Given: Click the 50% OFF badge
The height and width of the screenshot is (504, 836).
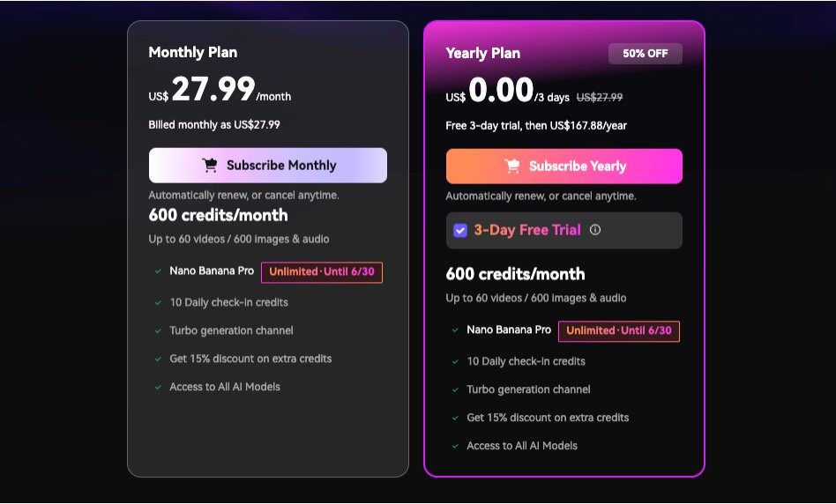Looking at the screenshot, I should click(645, 53).
